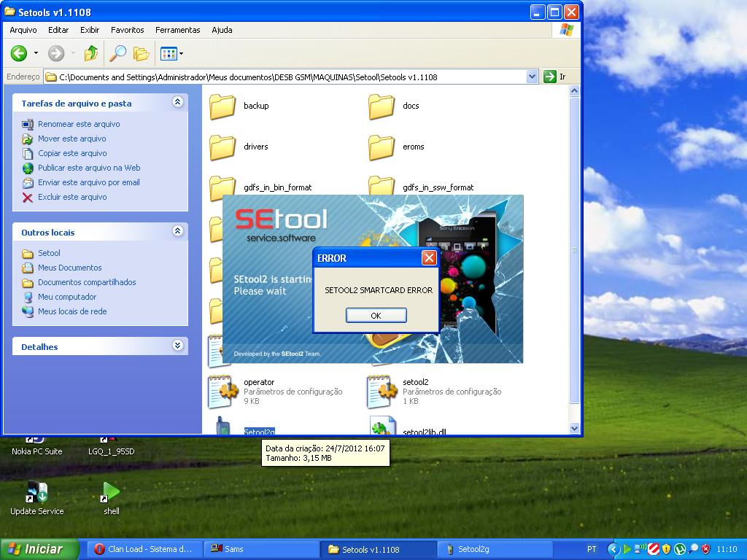Image resolution: width=747 pixels, height=560 pixels.
Task: Click Copiar este arquivo link
Action: coord(72,153)
